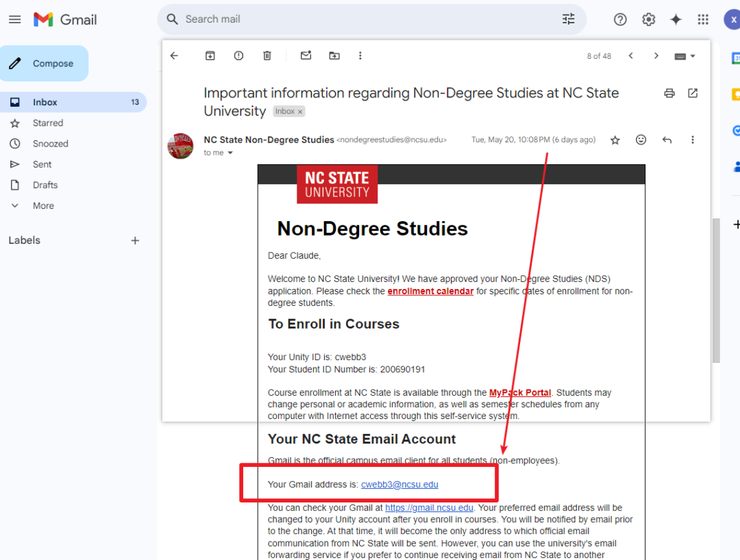Create new label plus icon

[135, 240]
